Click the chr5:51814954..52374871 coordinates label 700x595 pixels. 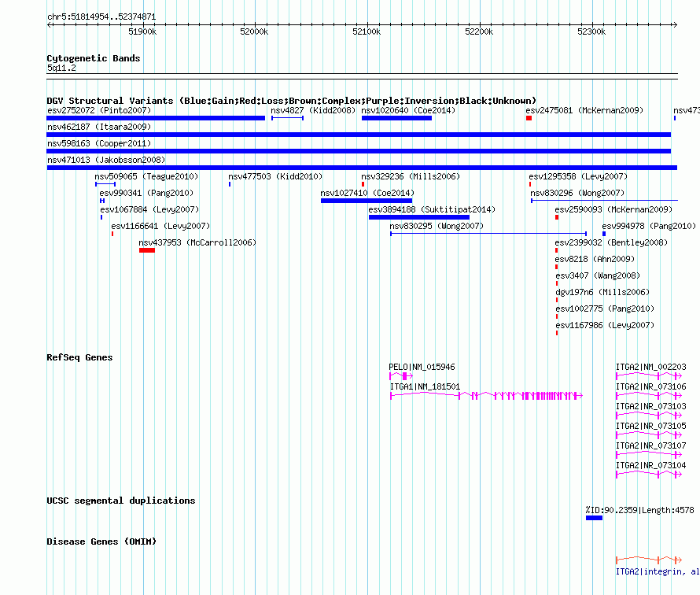101,17
